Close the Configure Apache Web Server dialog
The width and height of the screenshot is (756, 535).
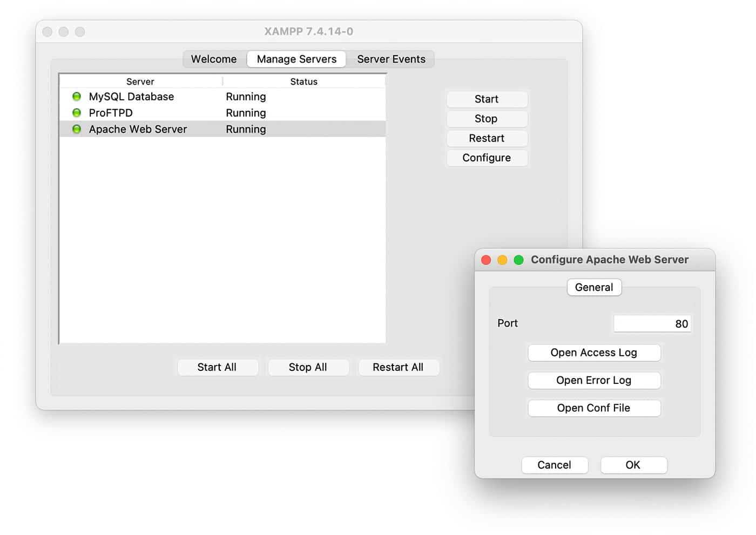[x=486, y=260]
